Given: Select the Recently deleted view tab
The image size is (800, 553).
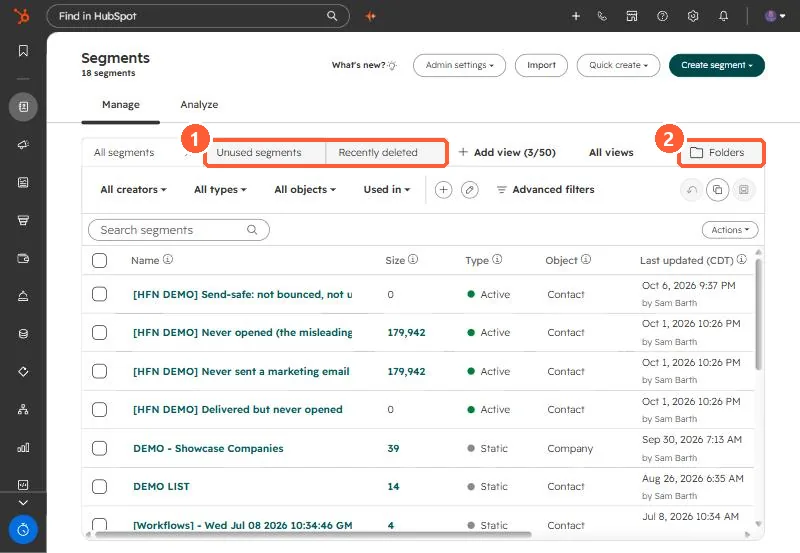Looking at the screenshot, I should click(378, 153).
